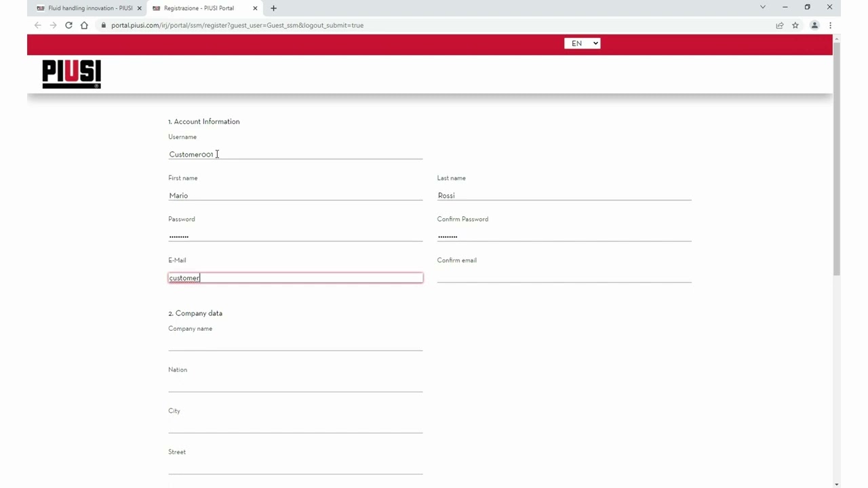Viewport: 868px width, 488px height.
Task: Click the page vertical scrollbar thumb
Action: pyautogui.click(x=837, y=159)
